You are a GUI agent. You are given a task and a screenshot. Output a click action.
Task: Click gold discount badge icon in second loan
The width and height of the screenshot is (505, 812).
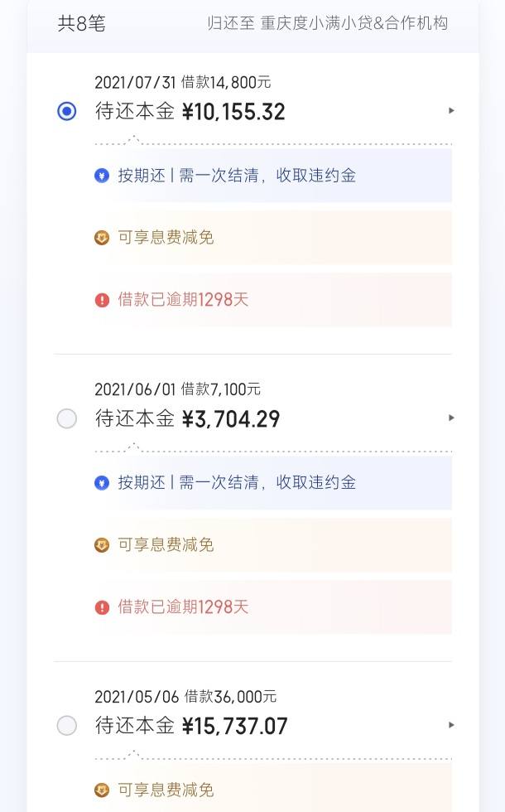(102, 545)
